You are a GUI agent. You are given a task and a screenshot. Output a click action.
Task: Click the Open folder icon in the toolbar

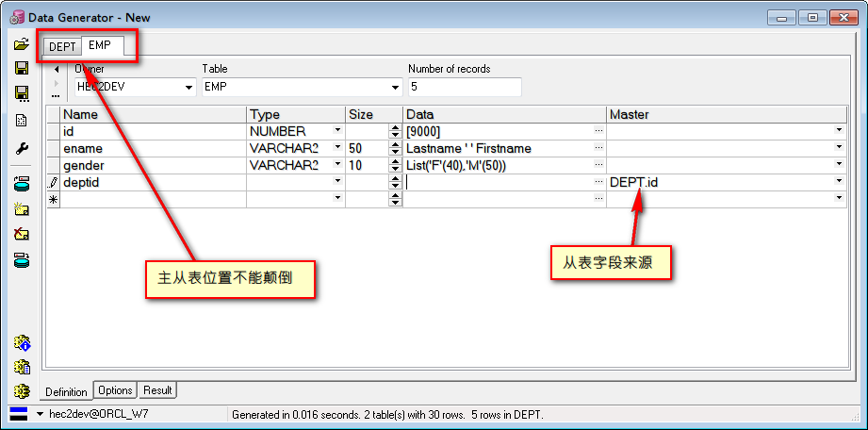21,44
